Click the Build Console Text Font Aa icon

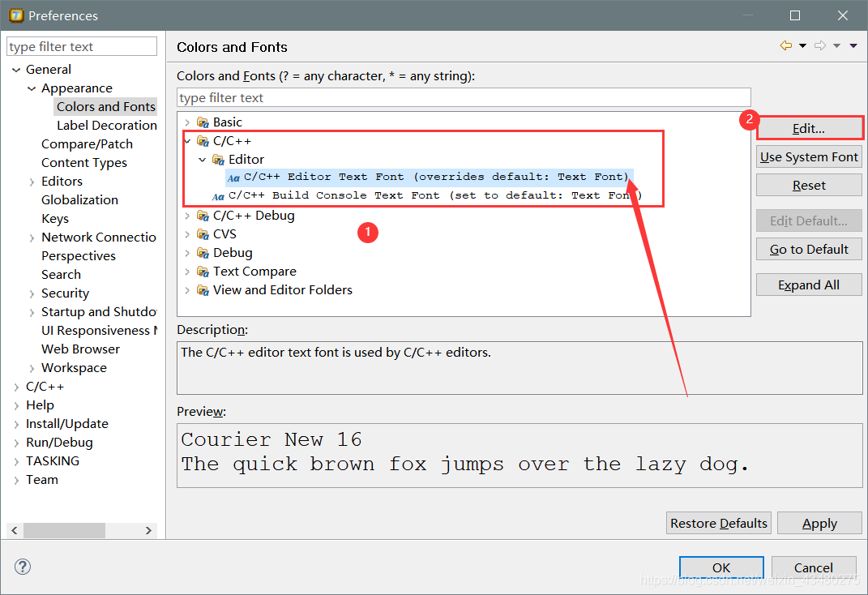[x=218, y=196]
